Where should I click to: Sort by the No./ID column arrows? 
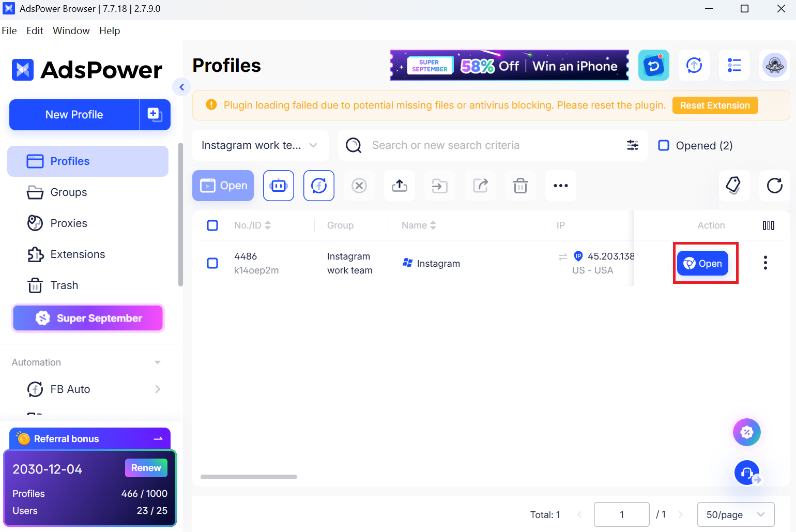click(268, 225)
